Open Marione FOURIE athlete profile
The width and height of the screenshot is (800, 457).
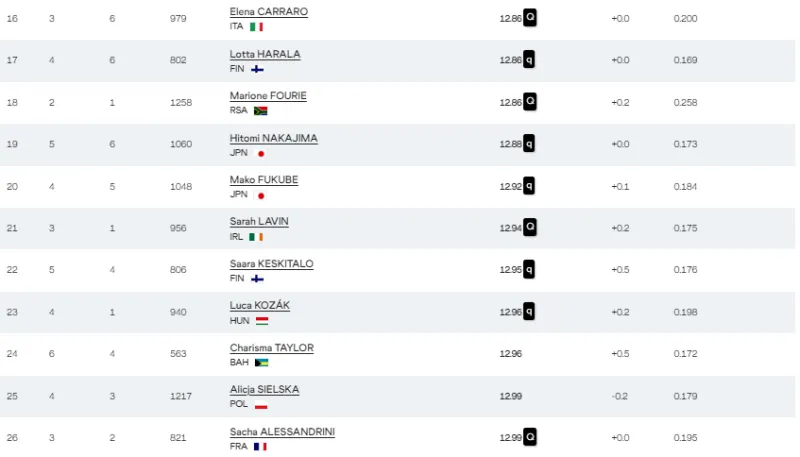click(x=268, y=96)
